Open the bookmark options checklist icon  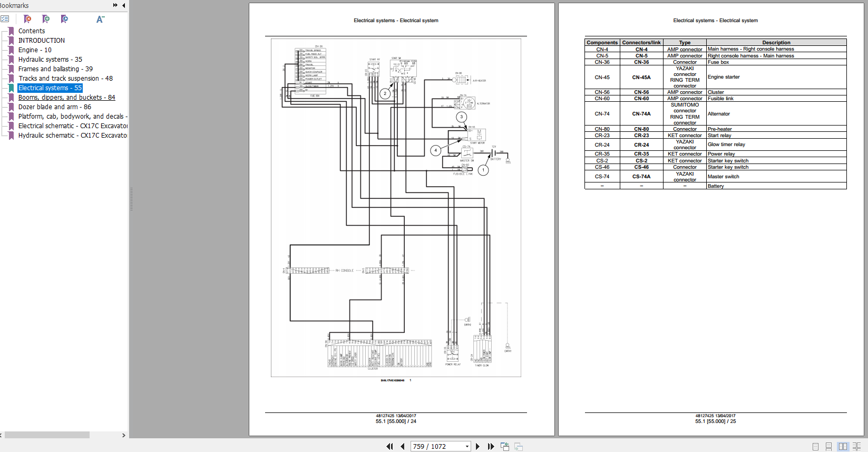5,19
